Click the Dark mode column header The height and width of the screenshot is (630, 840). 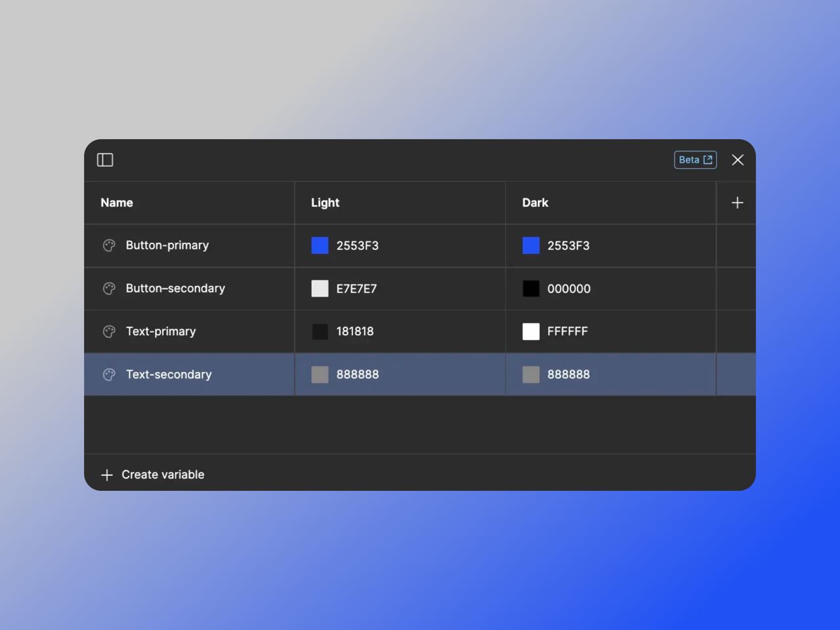point(535,203)
